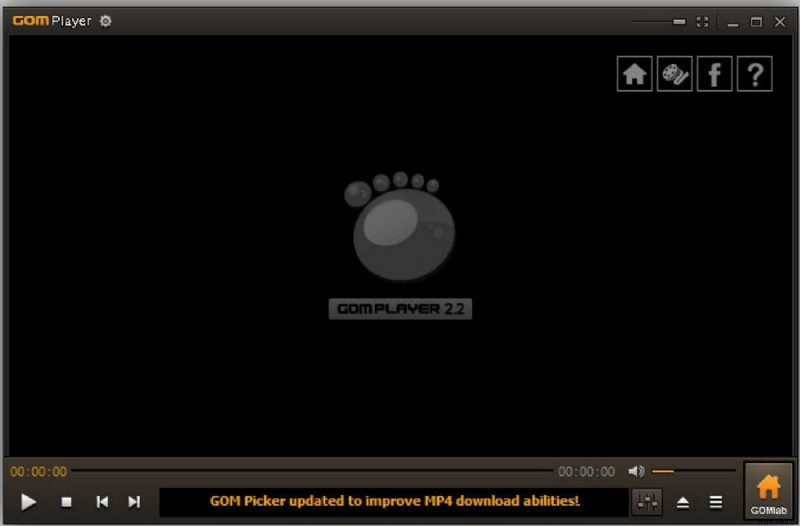
Task: Open the equalizer control panel
Action: point(647,503)
